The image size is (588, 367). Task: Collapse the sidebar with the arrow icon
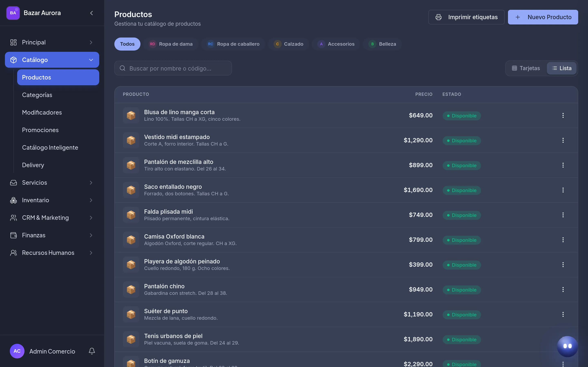[91, 13]
